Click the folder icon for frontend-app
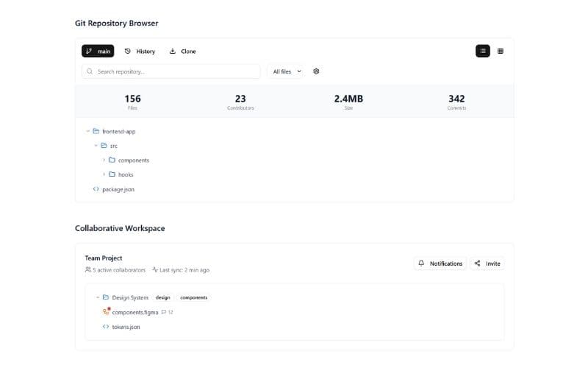 pyautogui.click(x=96, y=131)
